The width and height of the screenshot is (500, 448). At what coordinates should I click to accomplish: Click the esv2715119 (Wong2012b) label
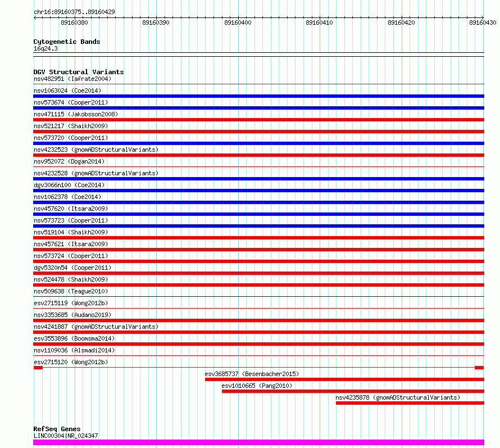tap(71, 303)
